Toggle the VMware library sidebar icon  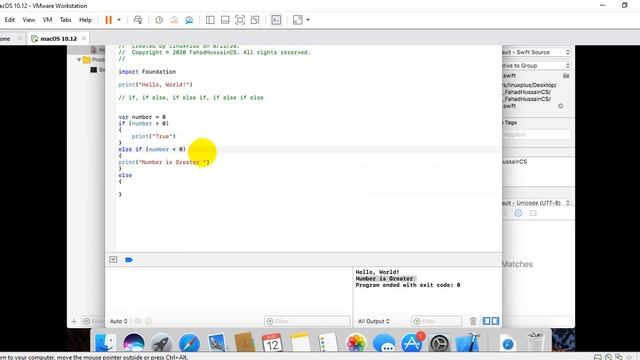tap(210, 20)
